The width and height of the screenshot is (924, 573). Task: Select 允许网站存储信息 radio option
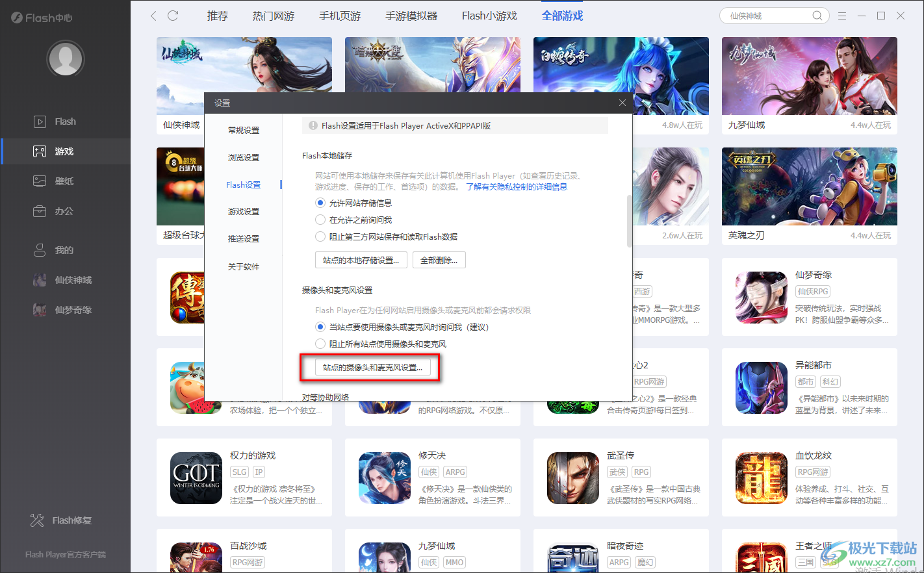point(320,203)
